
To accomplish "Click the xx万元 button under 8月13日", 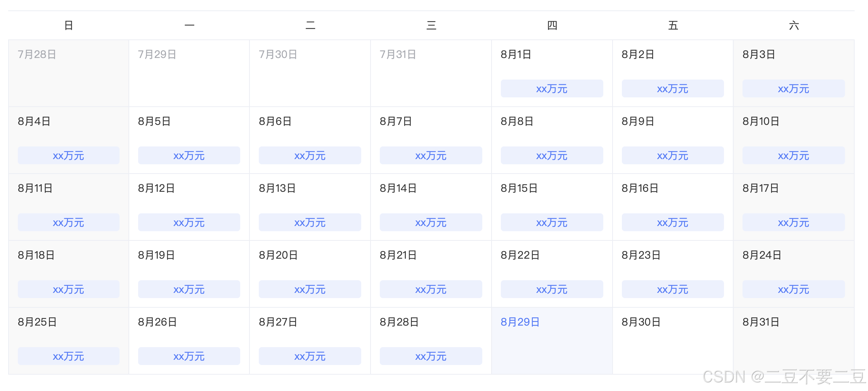I will click(310, 222).
